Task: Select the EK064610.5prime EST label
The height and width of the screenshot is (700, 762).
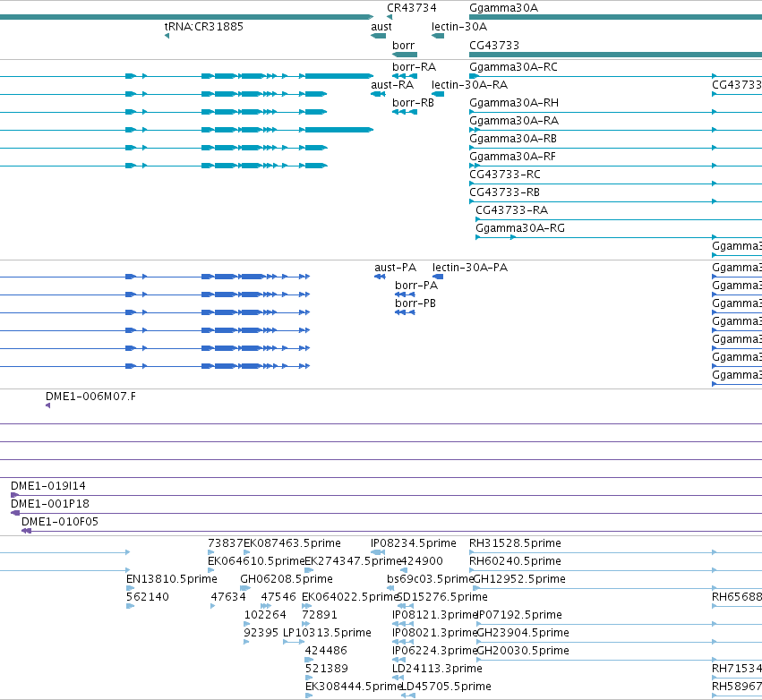Action: tap(256, 561)
